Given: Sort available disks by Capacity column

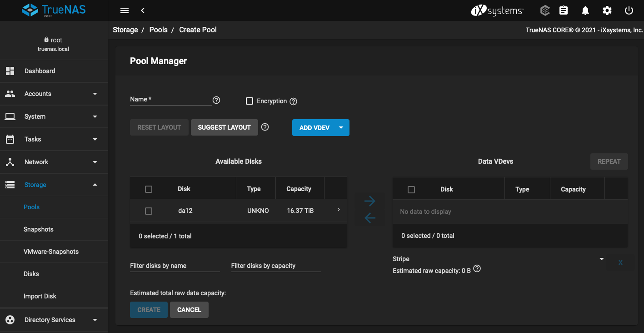Looking at the screenshot, I should (x=299, y=189).
